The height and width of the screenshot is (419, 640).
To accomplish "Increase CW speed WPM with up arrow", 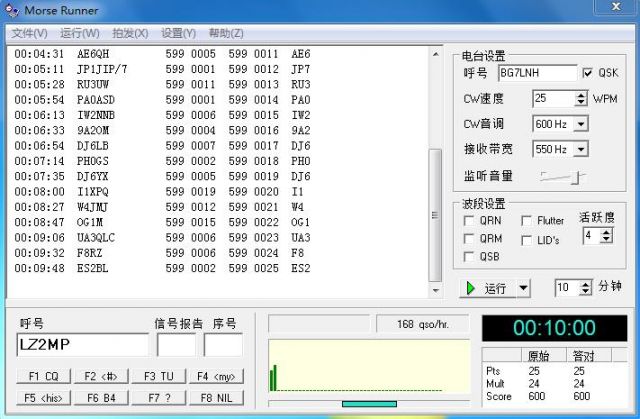I will coord(581,95).
